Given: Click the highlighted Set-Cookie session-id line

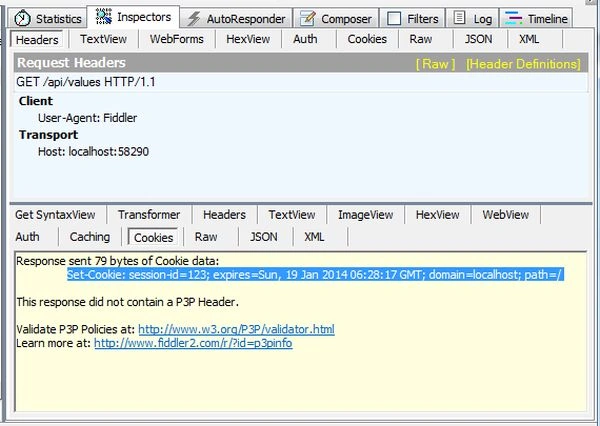Looking at the screenshot, I should (315, 275).
